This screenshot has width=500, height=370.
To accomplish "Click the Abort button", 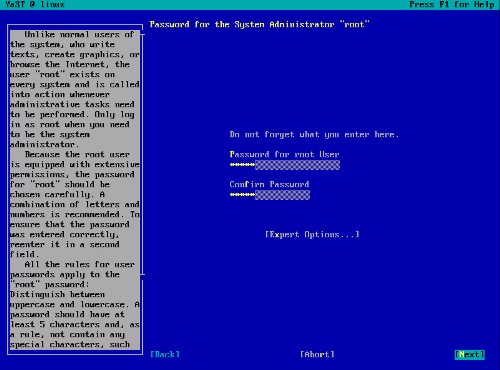I will (317, 354).
